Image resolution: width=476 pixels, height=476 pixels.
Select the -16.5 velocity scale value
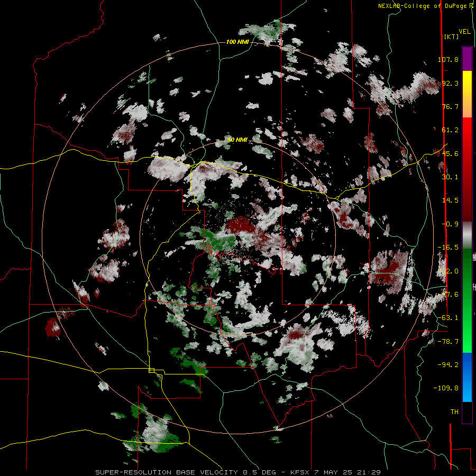(x=448, y=248)
